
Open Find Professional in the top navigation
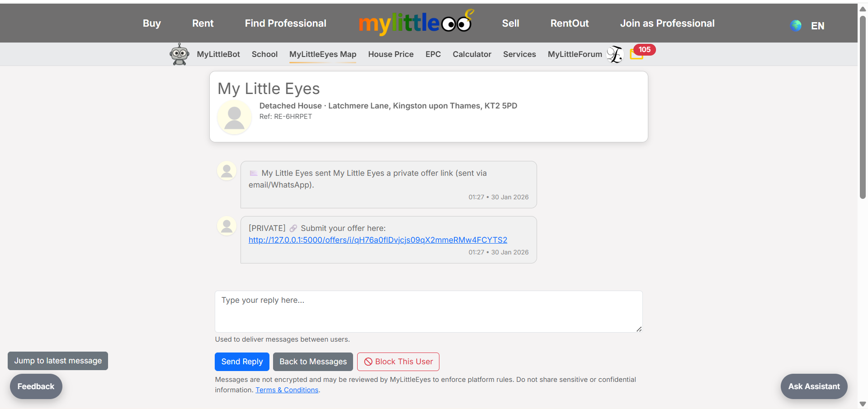(x=285, y=24)
